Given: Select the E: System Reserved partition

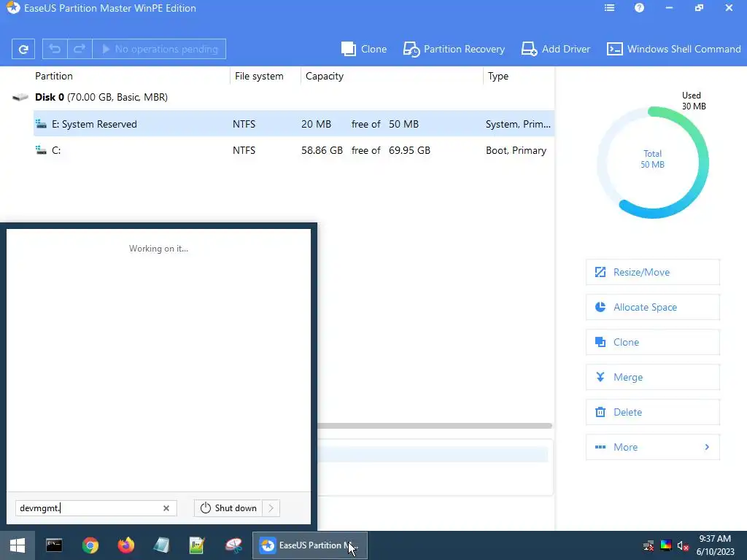Looking at the screenshot, I should 293,124.
